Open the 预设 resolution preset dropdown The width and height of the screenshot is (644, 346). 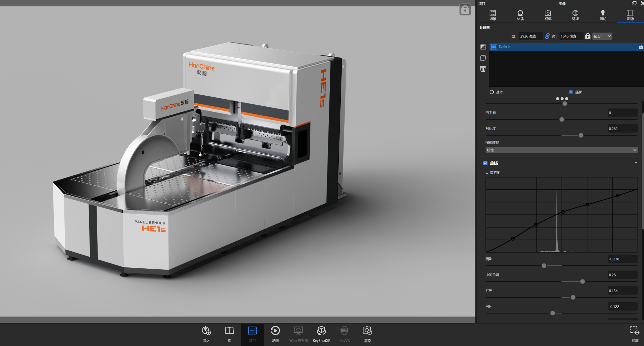pos(602,36)
